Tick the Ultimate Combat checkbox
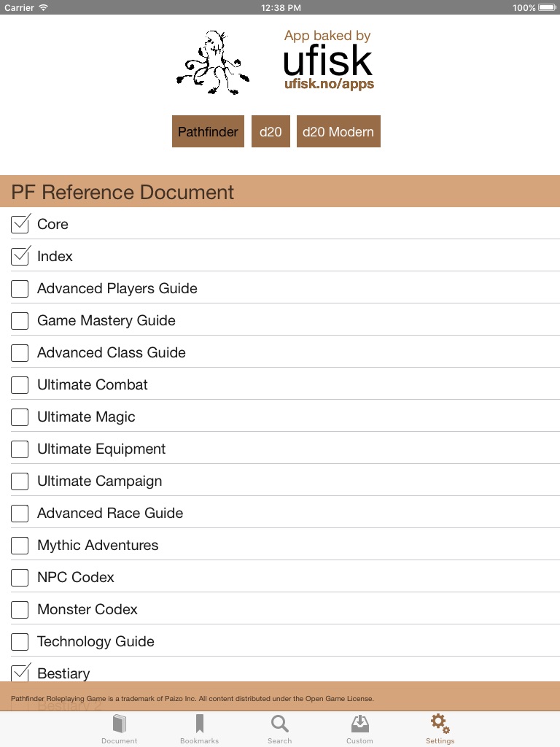The image size is (560, 747). point(20,385)
